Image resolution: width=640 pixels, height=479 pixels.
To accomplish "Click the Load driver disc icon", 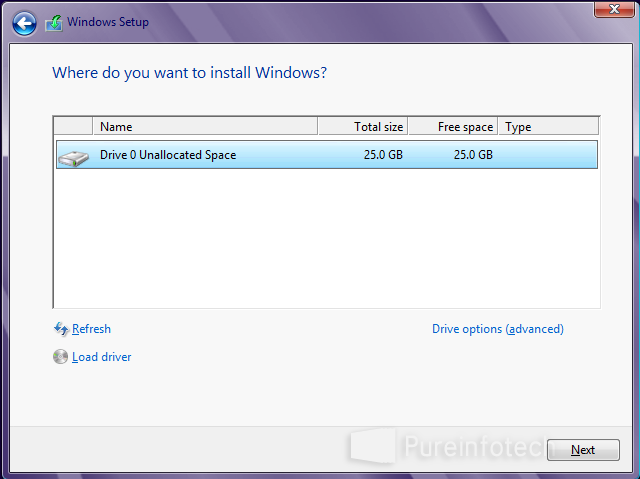I will [x=60, y=357].
